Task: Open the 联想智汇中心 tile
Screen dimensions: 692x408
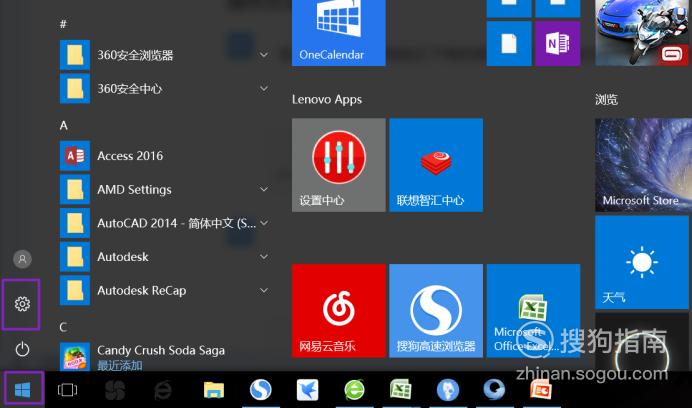Action: pyautogui.click(x=436, y=165)
